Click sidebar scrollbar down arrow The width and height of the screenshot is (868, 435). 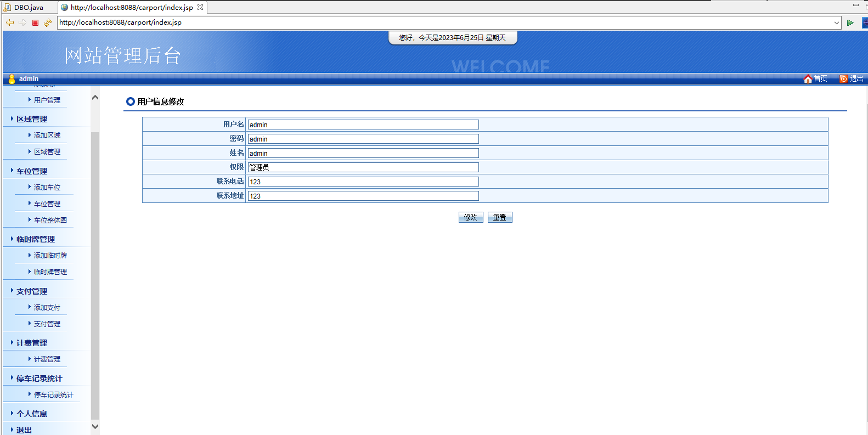pos(95,426)
